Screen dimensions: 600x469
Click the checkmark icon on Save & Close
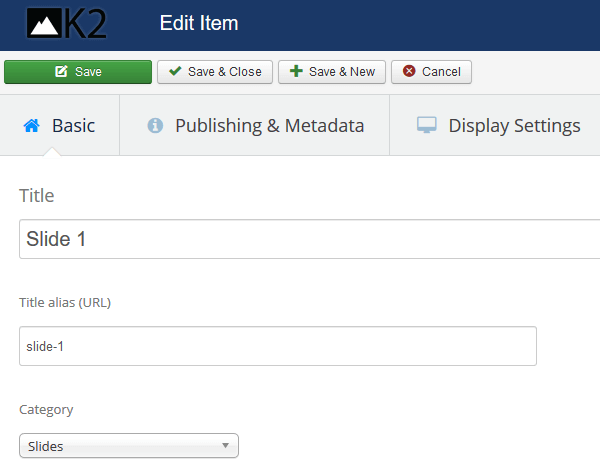(x=175, y=72)
